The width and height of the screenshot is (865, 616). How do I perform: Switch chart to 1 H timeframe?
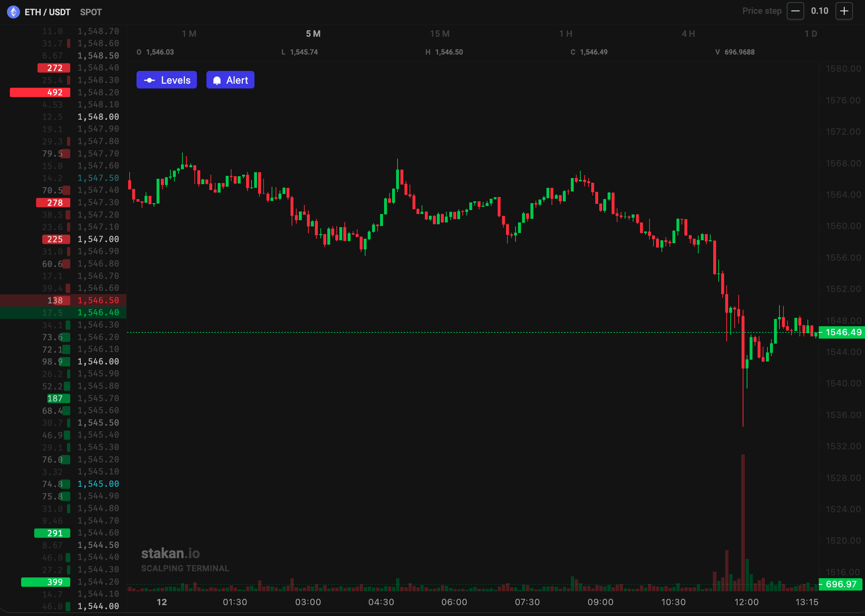tap(566, 34)
